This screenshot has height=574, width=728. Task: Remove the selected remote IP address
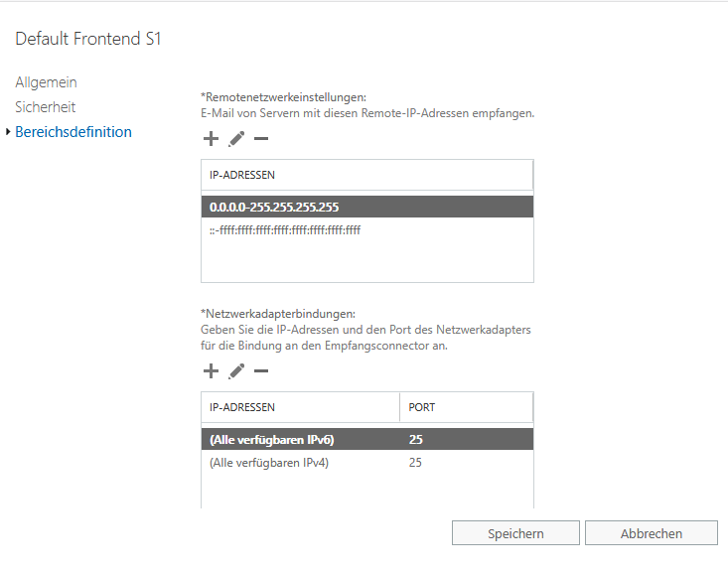pos(261,138)
